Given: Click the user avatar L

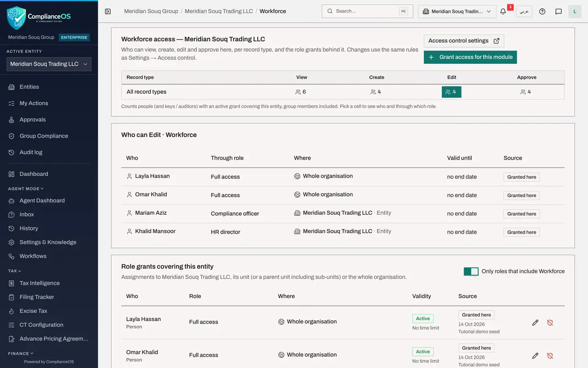Looking at the screenshot, I should point(575,11).
